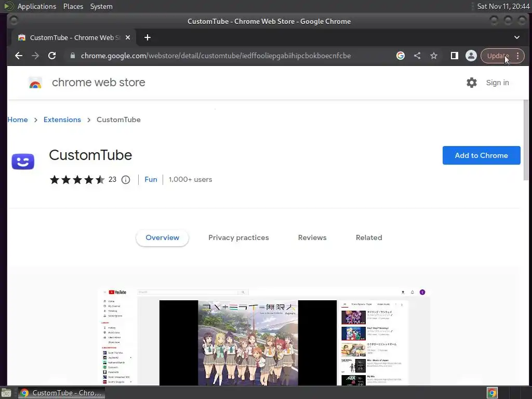Image resolution: width=532 pixels, height=399 pixels.
Task: Click the show desktop icon in taskbar
Action: [6, 393]
